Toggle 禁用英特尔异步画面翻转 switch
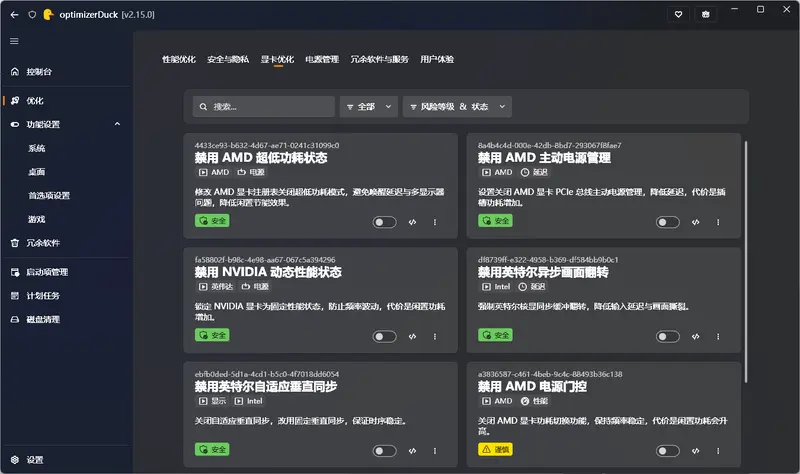This screenshot has height=474, width=800. [x=667, y=336]
